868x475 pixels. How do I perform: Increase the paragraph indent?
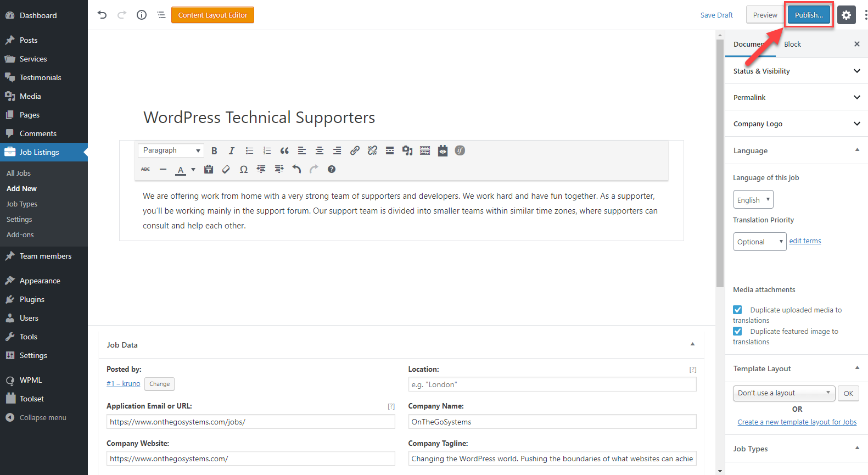pyautogui.click(x=279, y=169)
